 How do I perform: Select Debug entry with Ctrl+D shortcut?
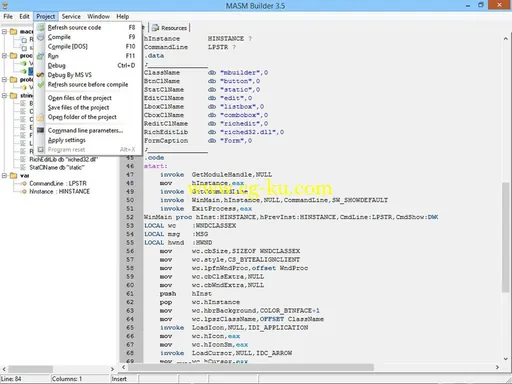[x=87, y=66]
